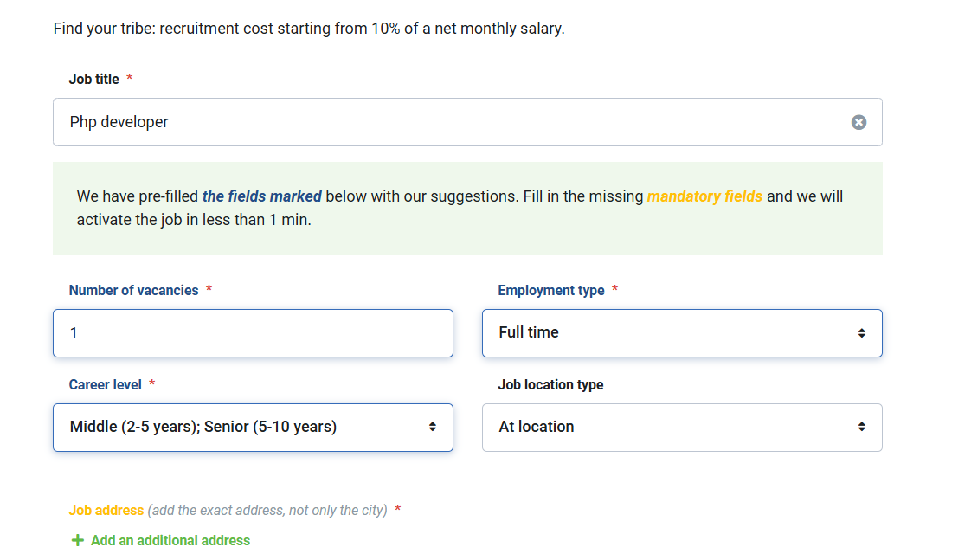Click into the Job title field with Php developer
The height and width of the screenshot is (560, 971).
tap(467, 122)
